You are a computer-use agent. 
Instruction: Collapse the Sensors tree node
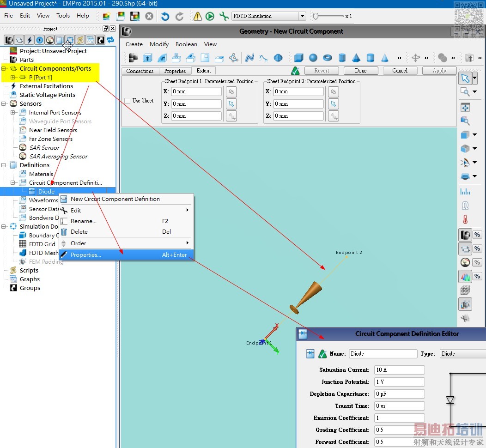(4, 104)
